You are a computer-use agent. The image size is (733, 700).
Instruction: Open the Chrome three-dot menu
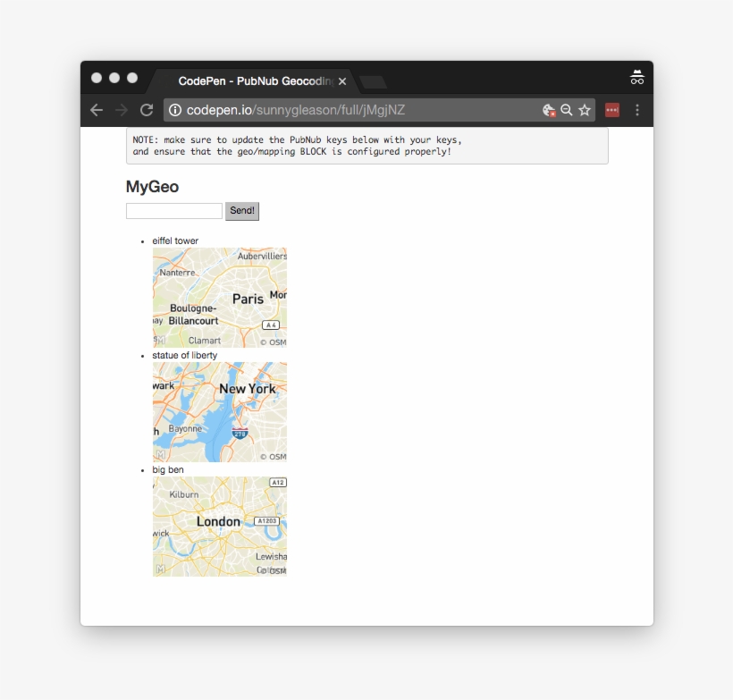(636, 109)
